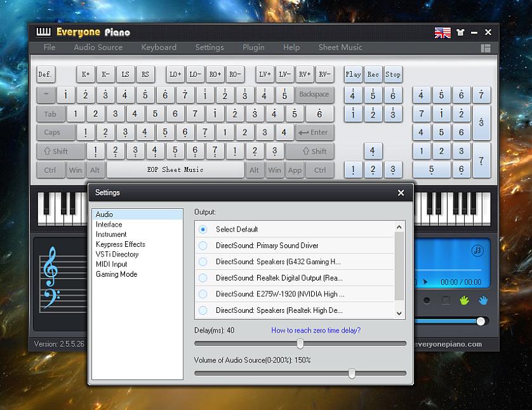
Task: Click the RS button
Action: (x=145, y=74)
